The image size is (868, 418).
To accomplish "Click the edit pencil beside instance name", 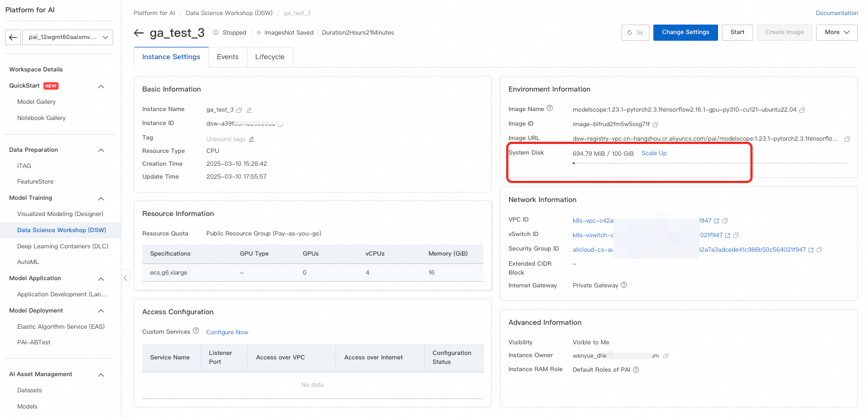I will pyautogui.click(x=249, y=110).
